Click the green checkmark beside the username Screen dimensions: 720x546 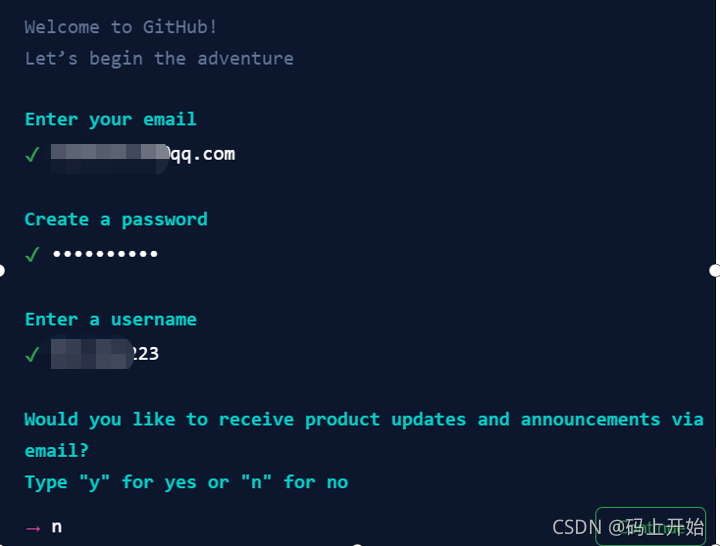point(32,355)
